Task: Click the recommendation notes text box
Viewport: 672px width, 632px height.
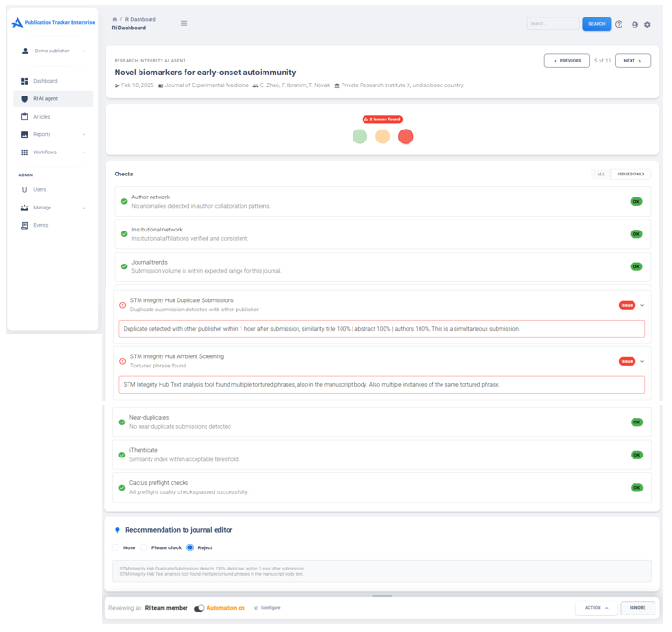Action: click(x=381, y=571)
